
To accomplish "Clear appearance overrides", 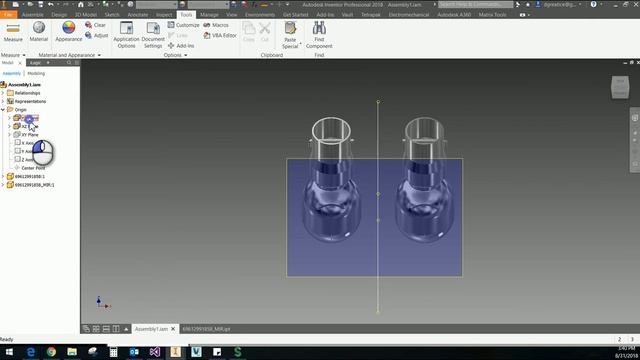I will (x=95, y=25).
